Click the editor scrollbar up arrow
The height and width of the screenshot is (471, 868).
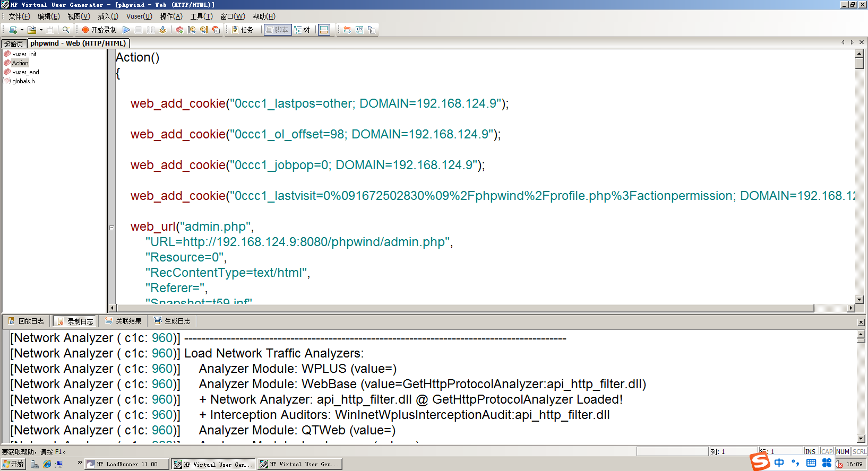point(860,54)
